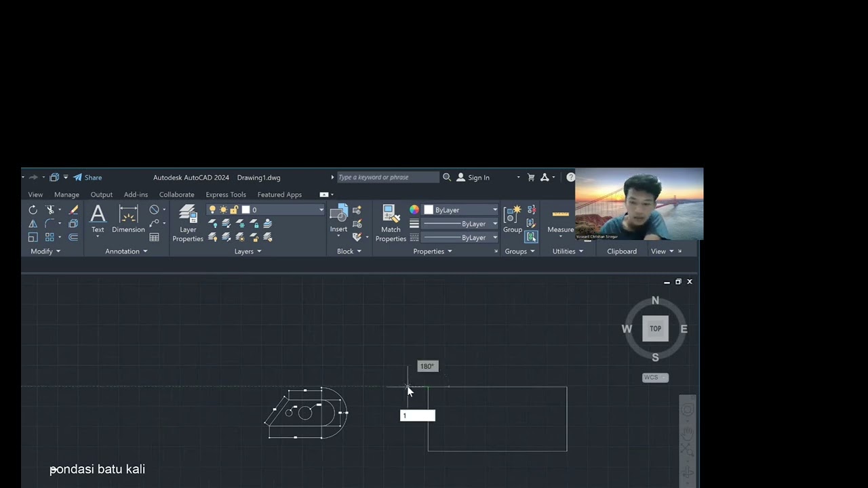Expand the Layers panel
868x488 pixels.
pos(248,251)
